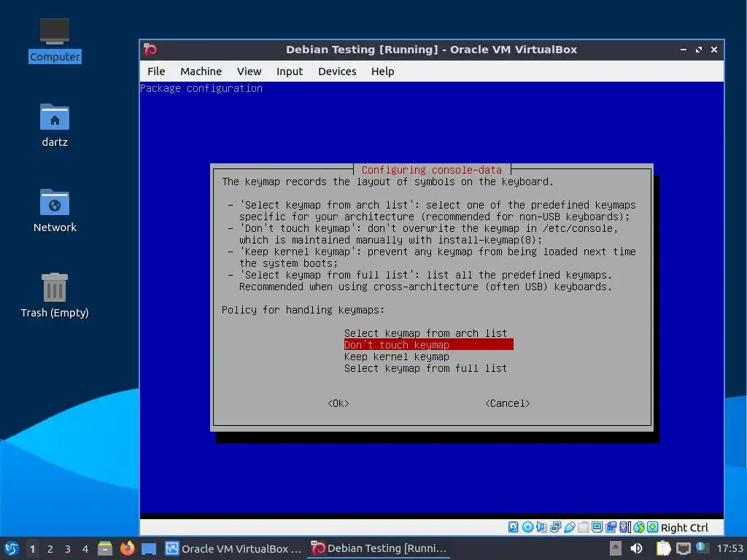This screenshot has height=560, width=747.
Task: Click the mouse integration globe icon
Action: 639,527
